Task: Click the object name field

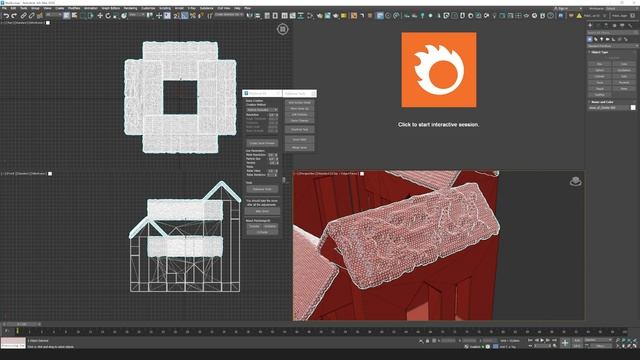Action: click(x=608, y=108)
